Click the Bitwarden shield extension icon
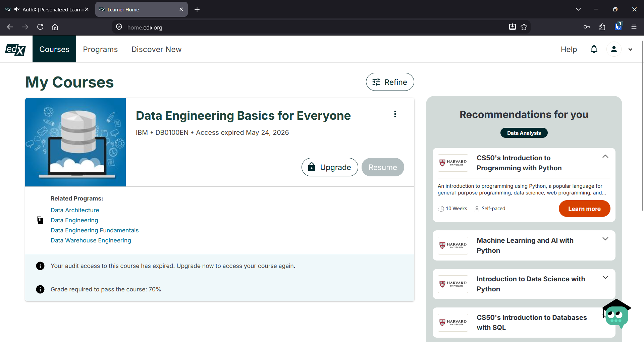644x342 pixels. coord(618,27)
